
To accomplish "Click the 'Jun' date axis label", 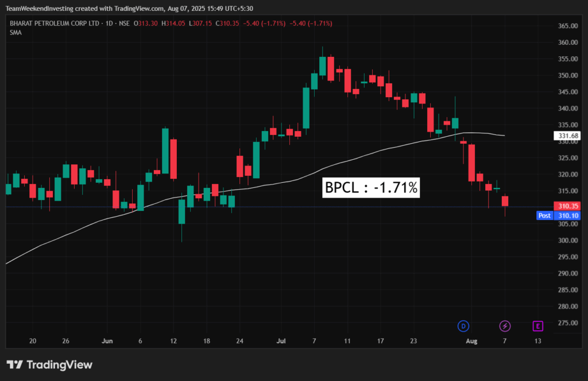I will click(107, 341).
